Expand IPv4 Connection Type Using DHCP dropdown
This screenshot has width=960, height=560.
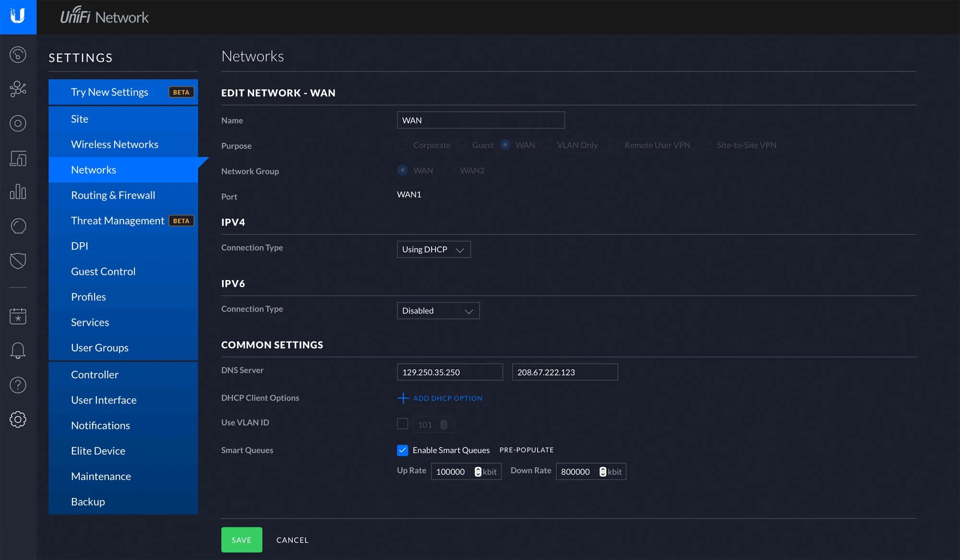click(433, 250)
